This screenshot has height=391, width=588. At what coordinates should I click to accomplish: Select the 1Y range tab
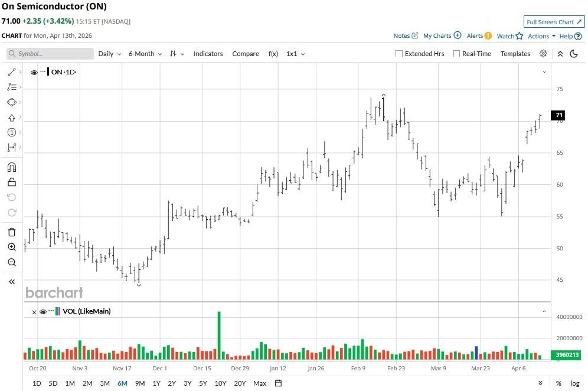click(156, 383)
